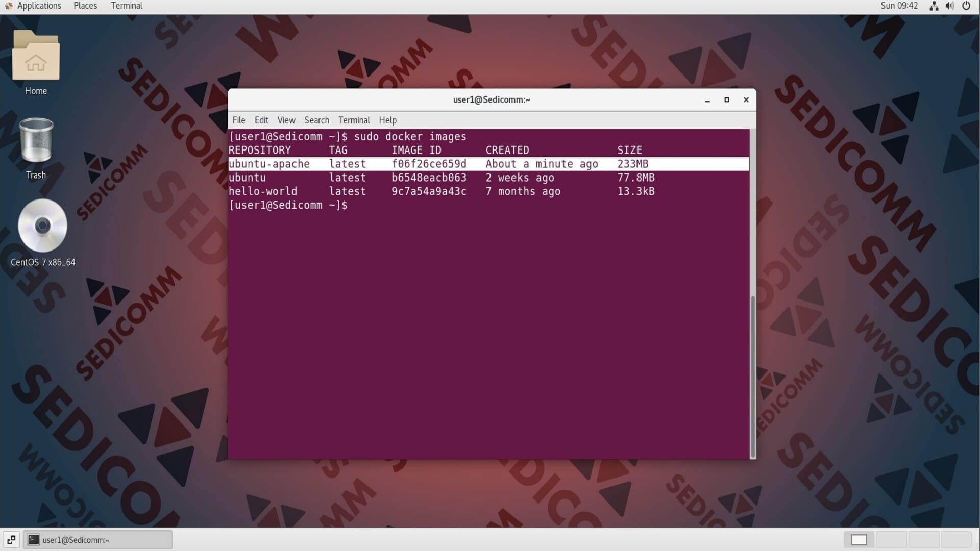The height and width of the screenshot is (551, 980).
Task: Click the Applications menu foot icon
Action: click(x=9, y=6)
